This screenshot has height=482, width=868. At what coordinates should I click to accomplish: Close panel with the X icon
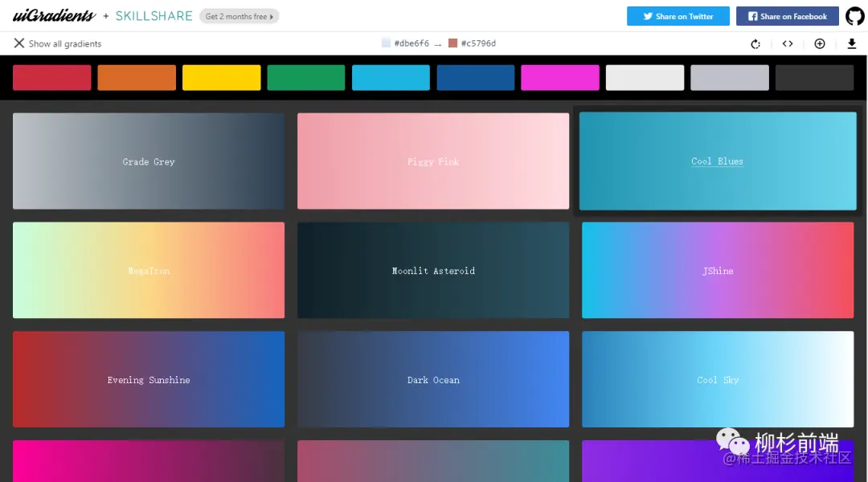pyautogui.click(x=18, y=43)
